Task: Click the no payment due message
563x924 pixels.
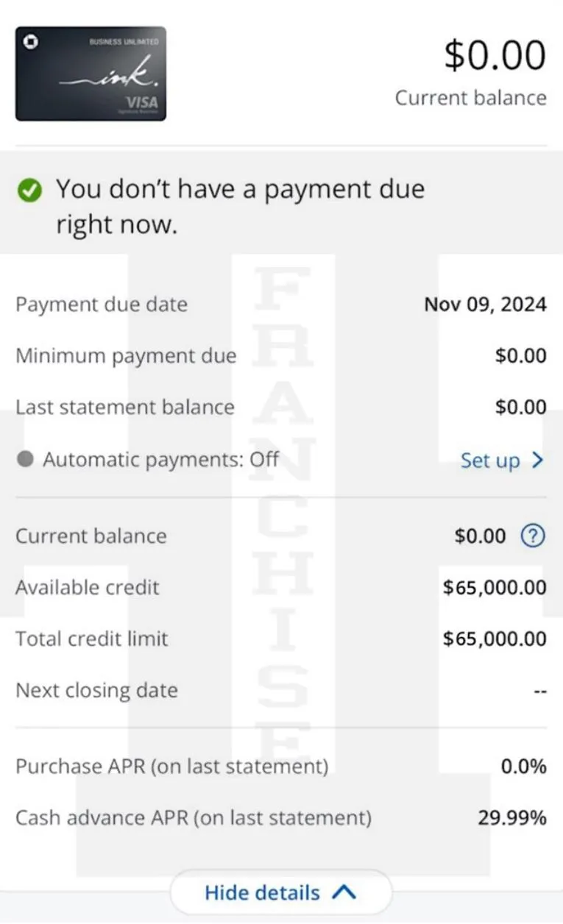Action: (241, 207)
